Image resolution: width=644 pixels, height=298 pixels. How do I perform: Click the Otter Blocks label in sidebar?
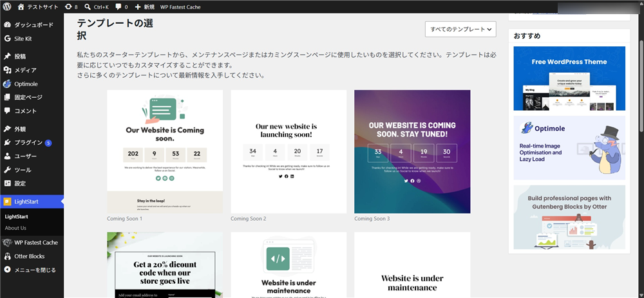point(30,256)
